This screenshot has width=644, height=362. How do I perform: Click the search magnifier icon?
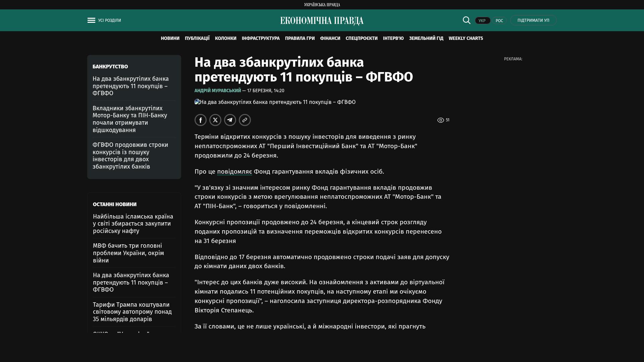click(x=467, y=20)
